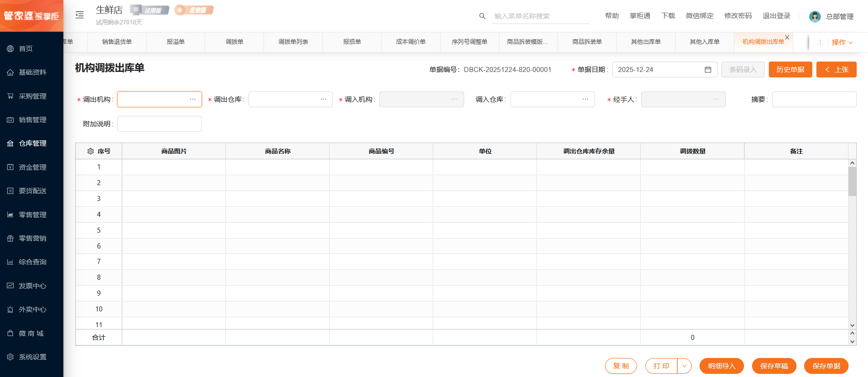868x377 pixels.
Task: Click the 下载 link
Action: 668,16
